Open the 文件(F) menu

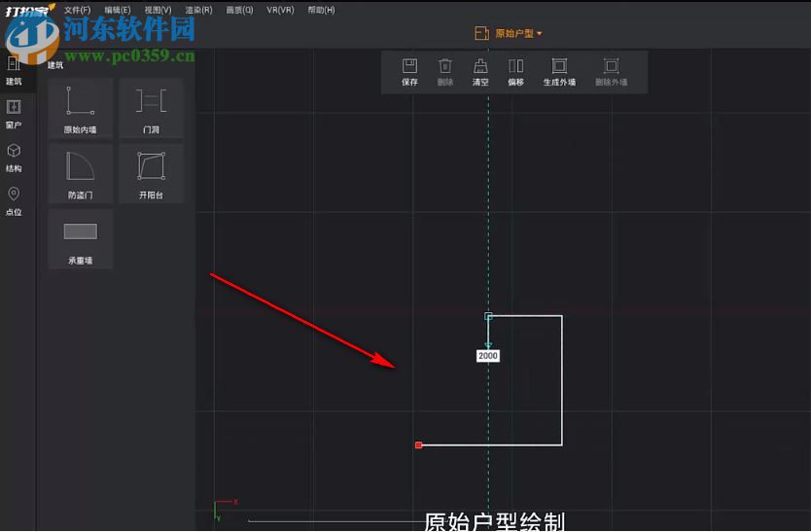(x=77, y=10)
